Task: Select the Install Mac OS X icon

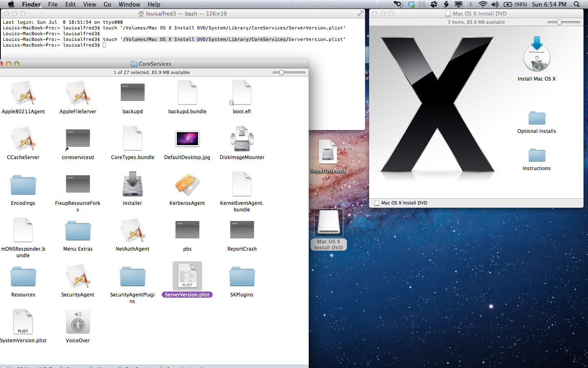Action: pos(537,54)
